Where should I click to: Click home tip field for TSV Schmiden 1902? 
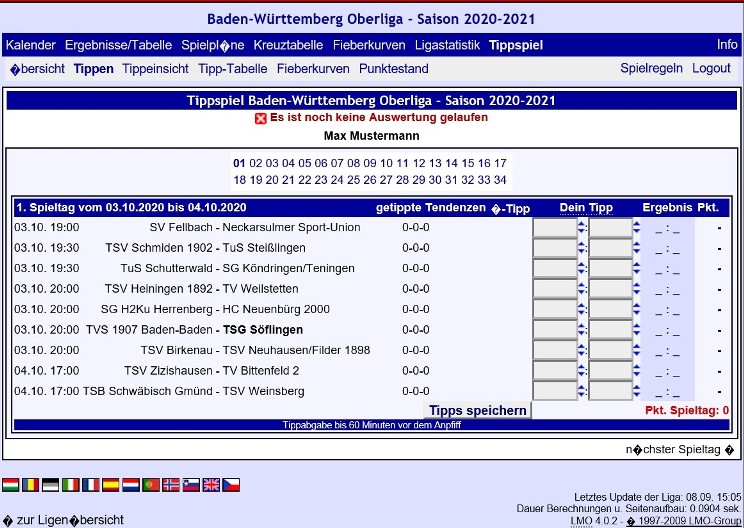pos(554,248)
